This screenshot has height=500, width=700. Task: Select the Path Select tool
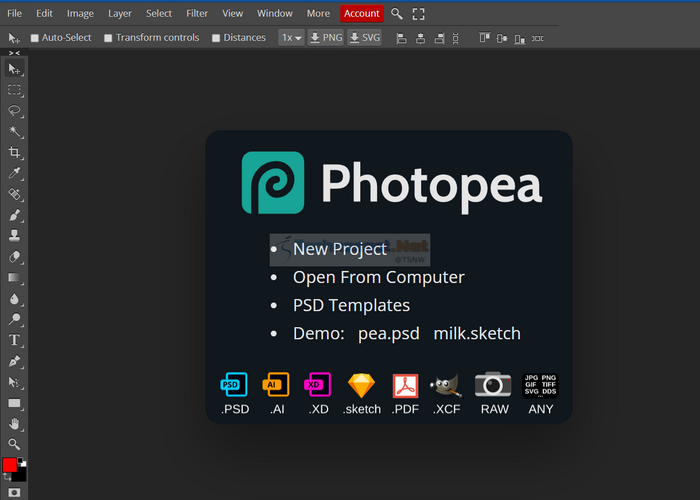[14, 382]
